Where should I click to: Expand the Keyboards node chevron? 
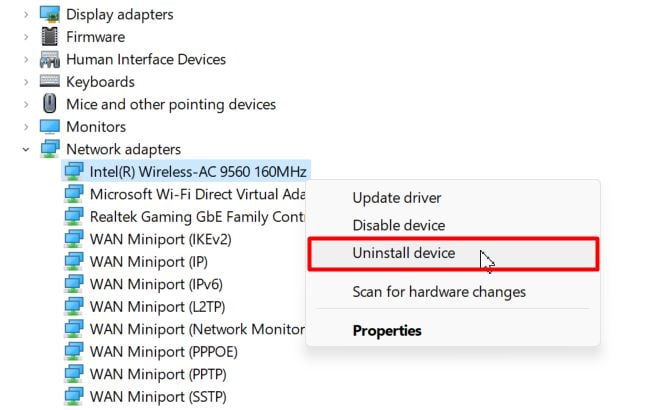26,82
